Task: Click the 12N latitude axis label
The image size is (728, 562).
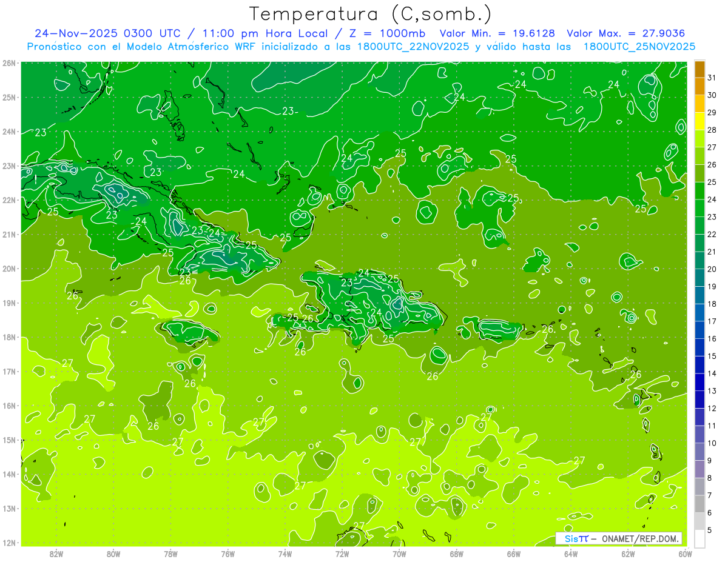Action: tap(9, 543)
